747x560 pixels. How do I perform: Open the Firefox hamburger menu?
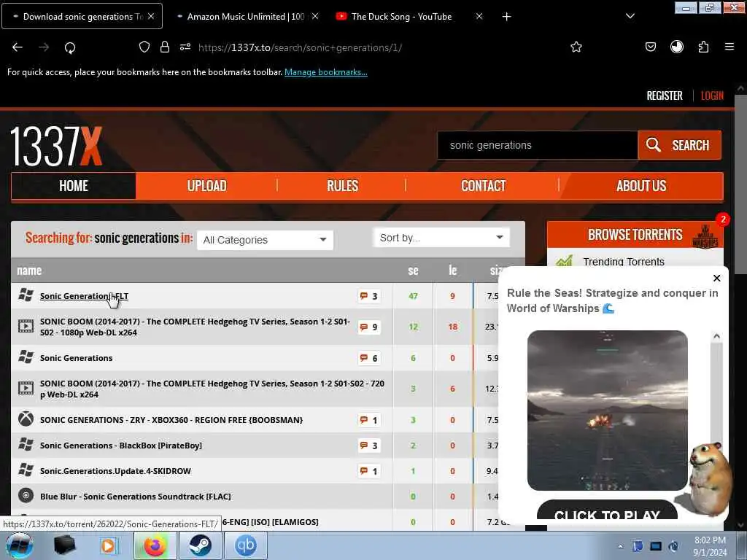tap(729, 47)
